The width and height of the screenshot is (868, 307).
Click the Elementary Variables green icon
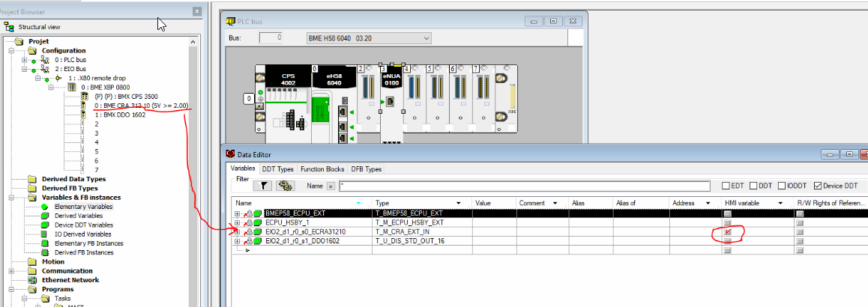pos(45,207)
